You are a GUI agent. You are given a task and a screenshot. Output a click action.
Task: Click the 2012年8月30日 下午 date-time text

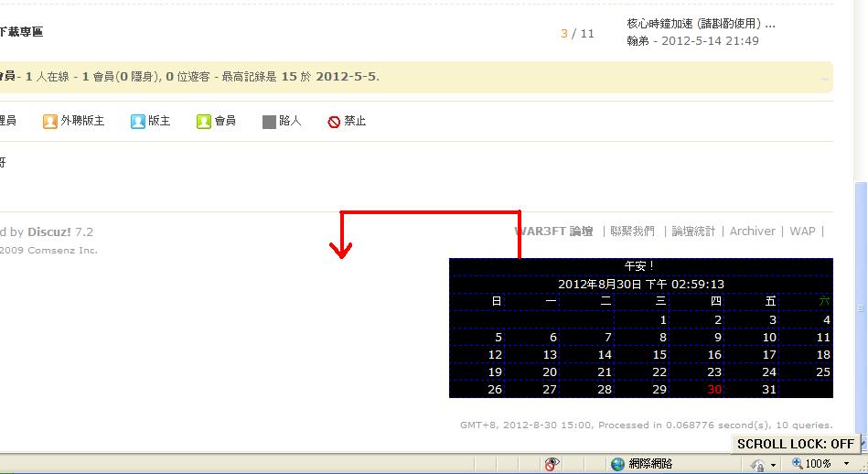[641, 284]
